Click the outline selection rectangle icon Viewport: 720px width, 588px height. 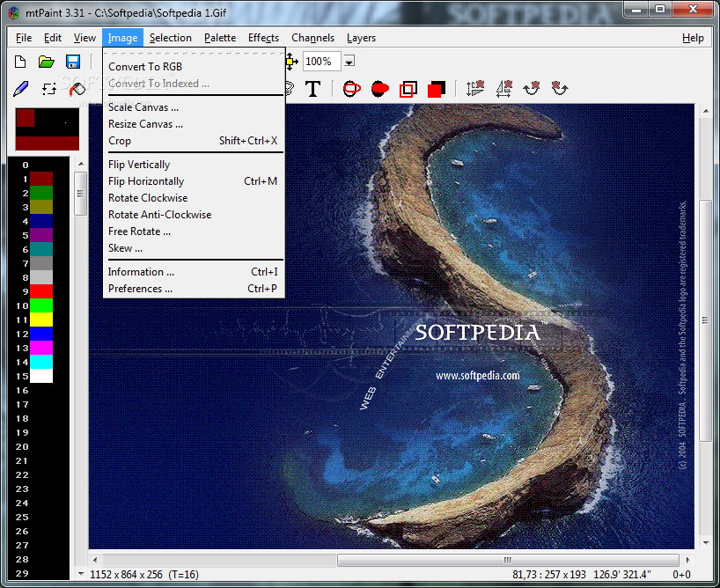click(408, 89)
